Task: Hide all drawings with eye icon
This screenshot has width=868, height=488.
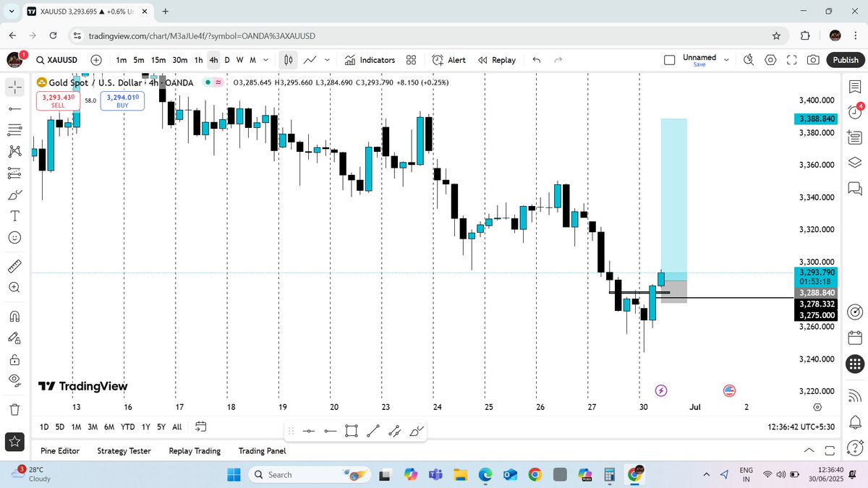Action: [x=14, y=380]
